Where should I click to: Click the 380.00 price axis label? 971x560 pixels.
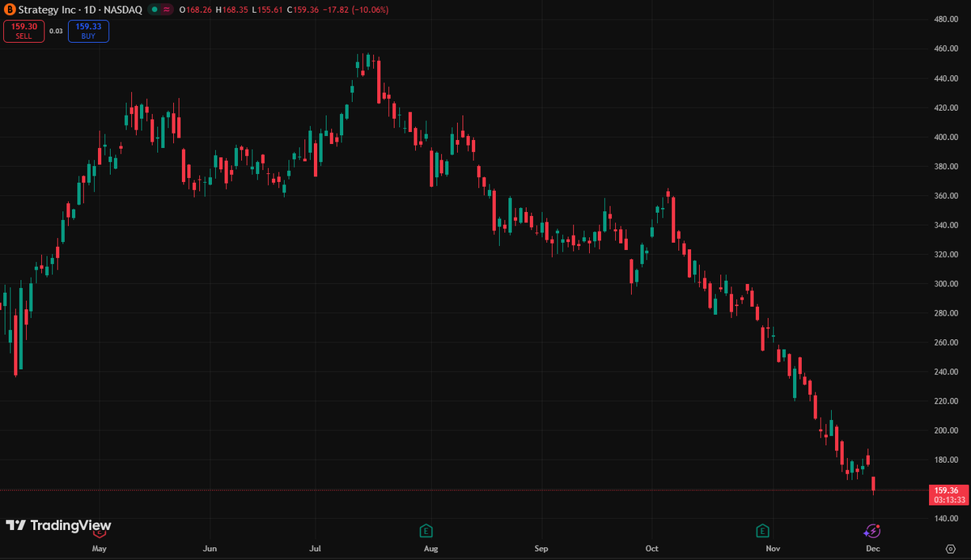946,167
